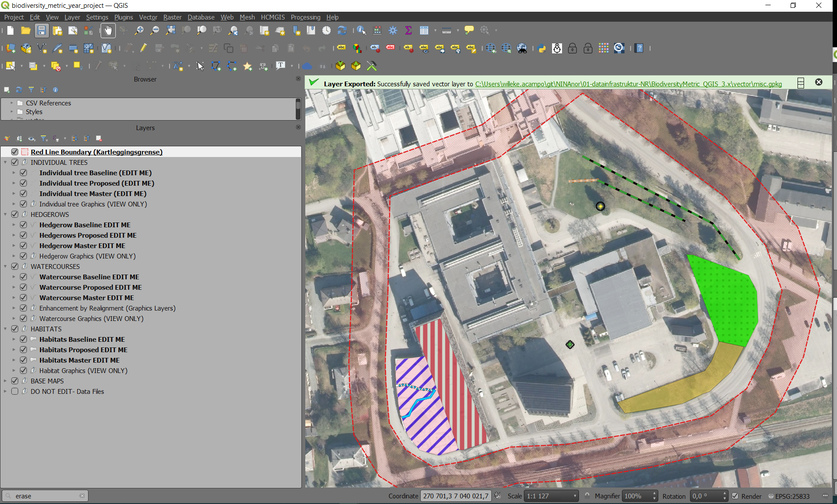Open Processing Toolbox gear icon

393,30
